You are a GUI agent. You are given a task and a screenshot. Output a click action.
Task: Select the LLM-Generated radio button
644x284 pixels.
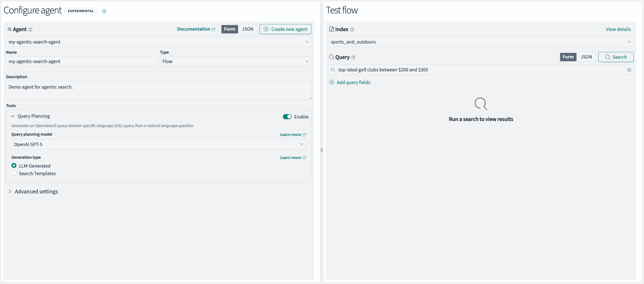point(14,166)
